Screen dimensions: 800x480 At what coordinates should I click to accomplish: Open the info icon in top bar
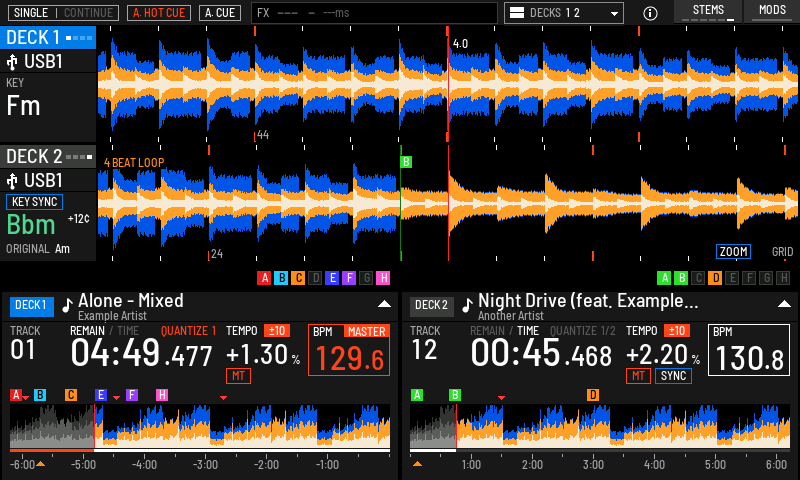(650, 13)
